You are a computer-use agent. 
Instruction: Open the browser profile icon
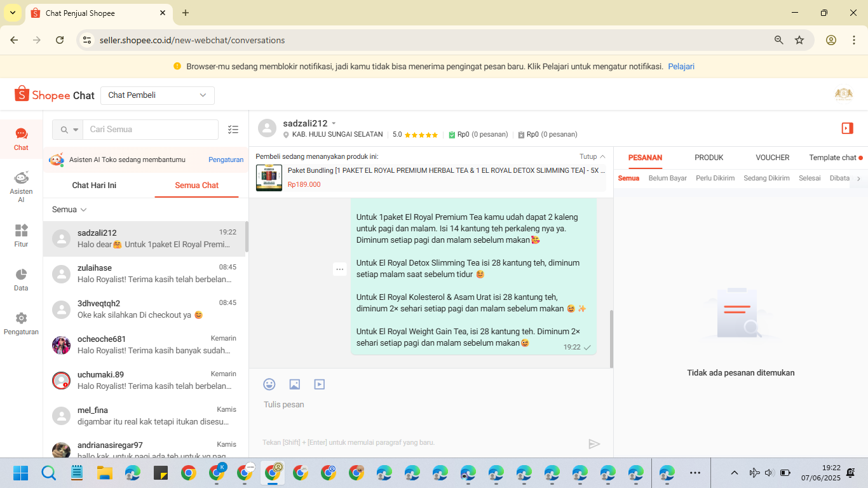[x=831, y=40]
